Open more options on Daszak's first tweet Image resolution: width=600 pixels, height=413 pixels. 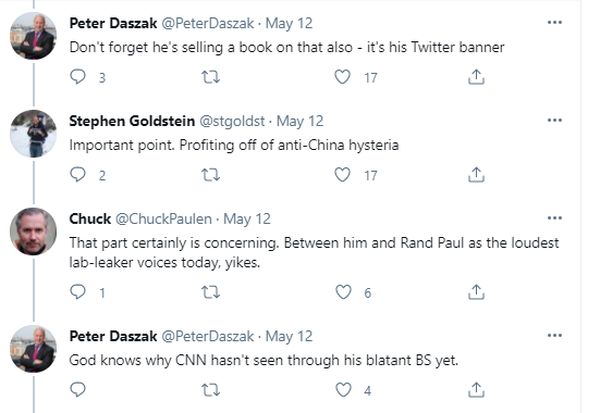click(555, 21)
